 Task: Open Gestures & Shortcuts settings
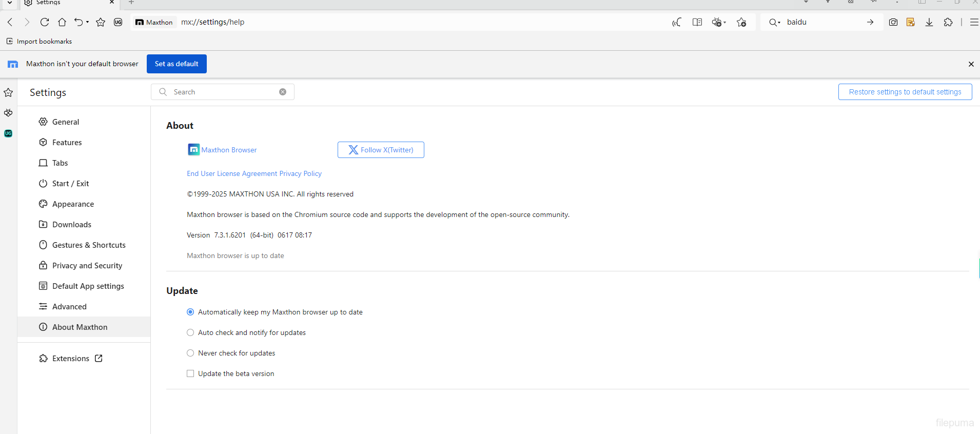point(84,245)
